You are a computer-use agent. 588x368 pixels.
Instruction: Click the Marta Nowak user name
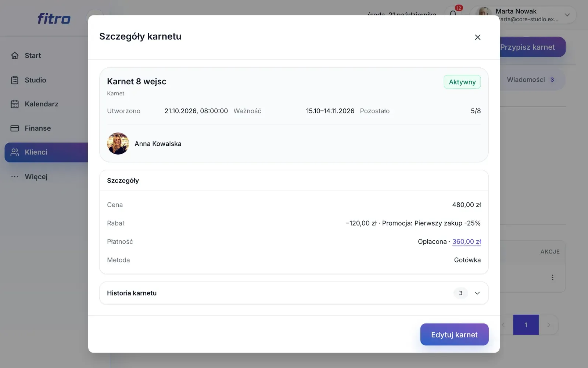point(516,11)
